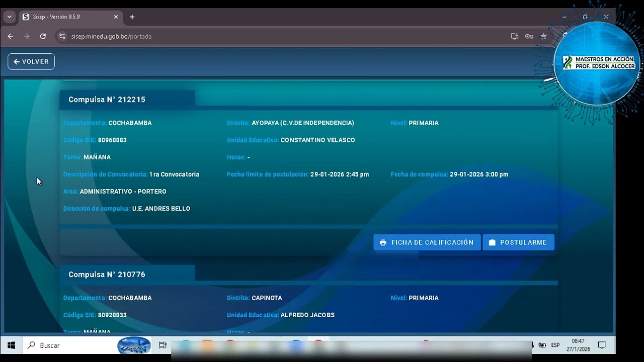Bookmark this page with the star icon
Image resolution: width=644 pixels, height=362 pixels.
tap(543, 36)
